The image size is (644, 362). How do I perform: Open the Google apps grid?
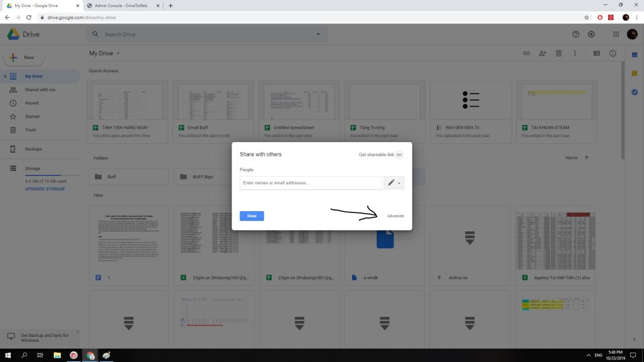tap(616, 35)
